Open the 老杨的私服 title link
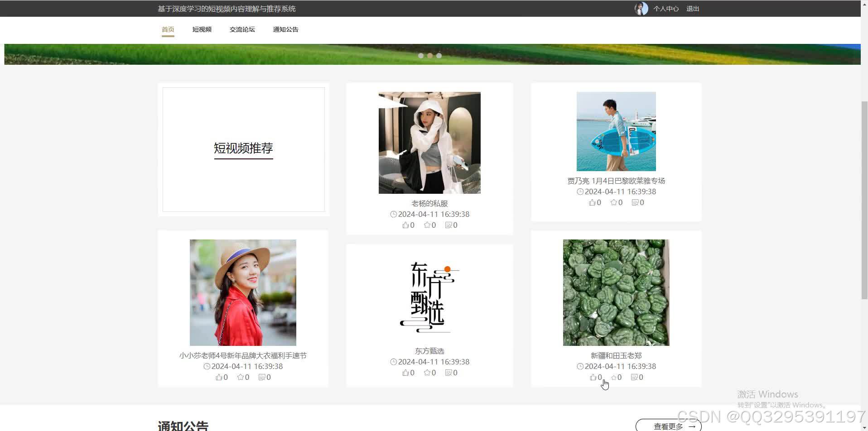868x431 pixels. click(x=429, y=203)
